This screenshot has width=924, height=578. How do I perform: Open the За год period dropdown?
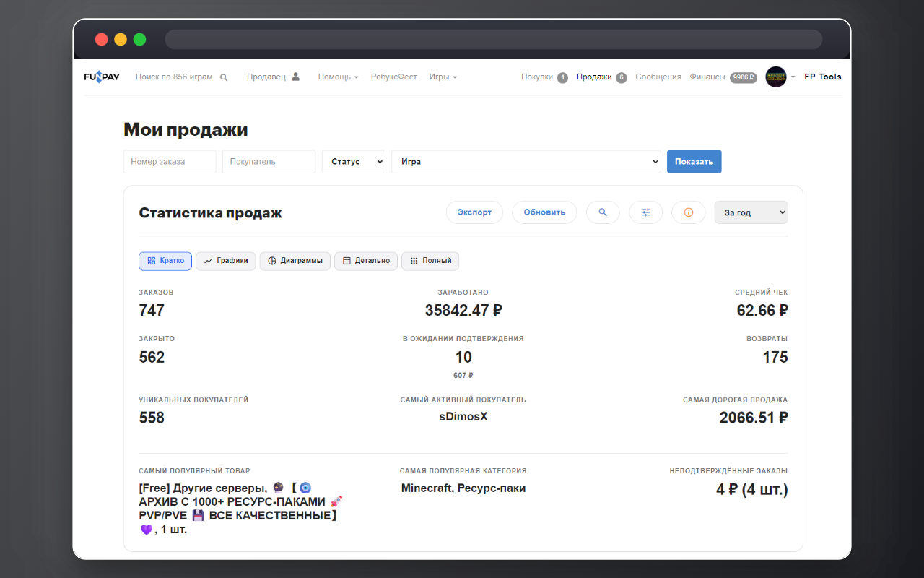(x=751, y=212)
